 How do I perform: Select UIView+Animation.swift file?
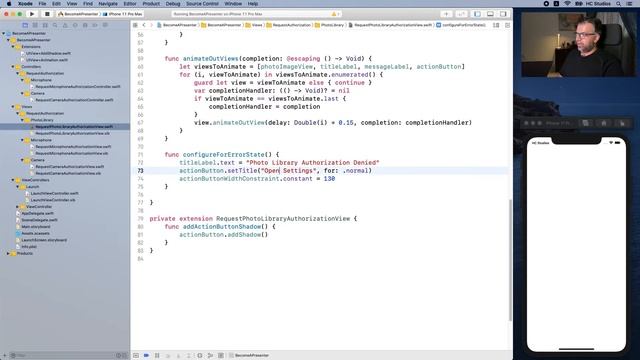tap(47, 60)
